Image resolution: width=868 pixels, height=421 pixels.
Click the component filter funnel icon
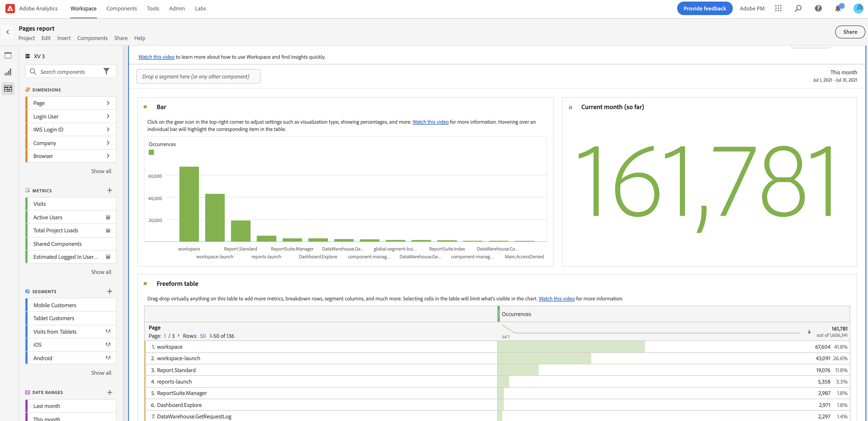pyautogui.click(x=106, y=71)
